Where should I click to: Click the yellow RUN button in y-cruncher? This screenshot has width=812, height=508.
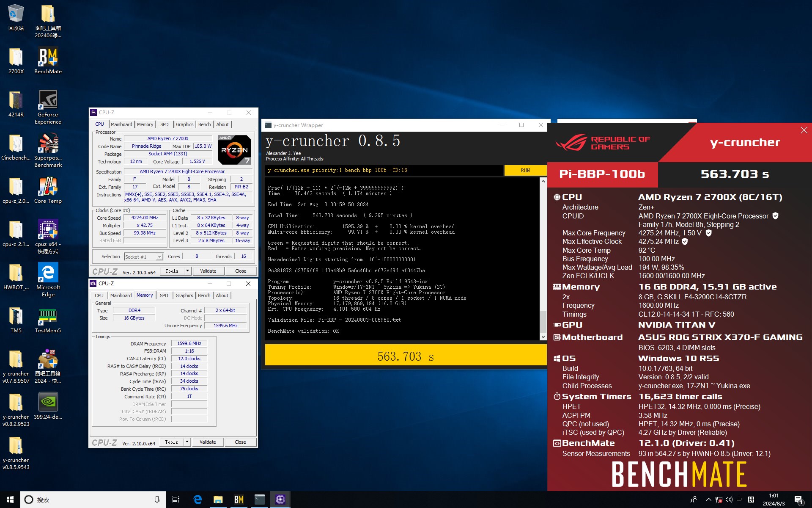(x=525, y=170)
